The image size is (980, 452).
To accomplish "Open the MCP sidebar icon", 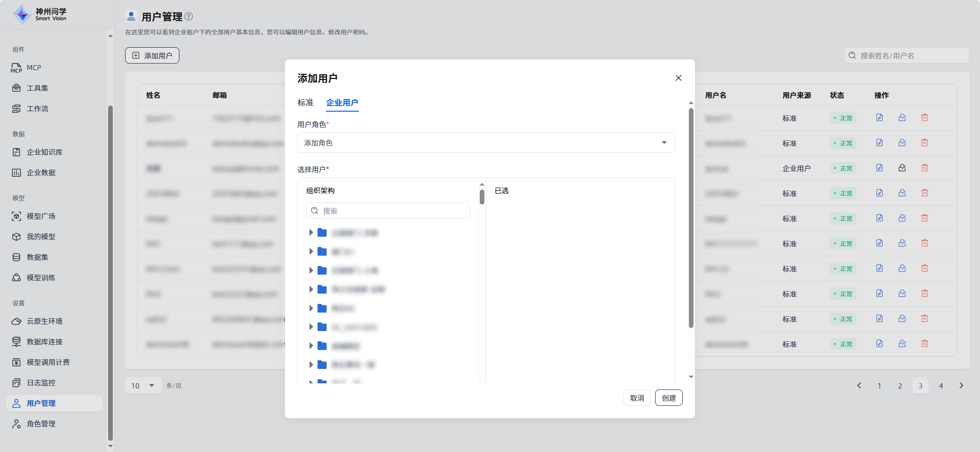I will tap(16, 68).
